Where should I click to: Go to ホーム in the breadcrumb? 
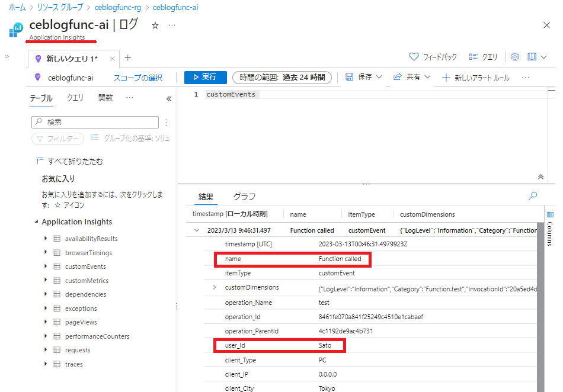pos(17,7)
